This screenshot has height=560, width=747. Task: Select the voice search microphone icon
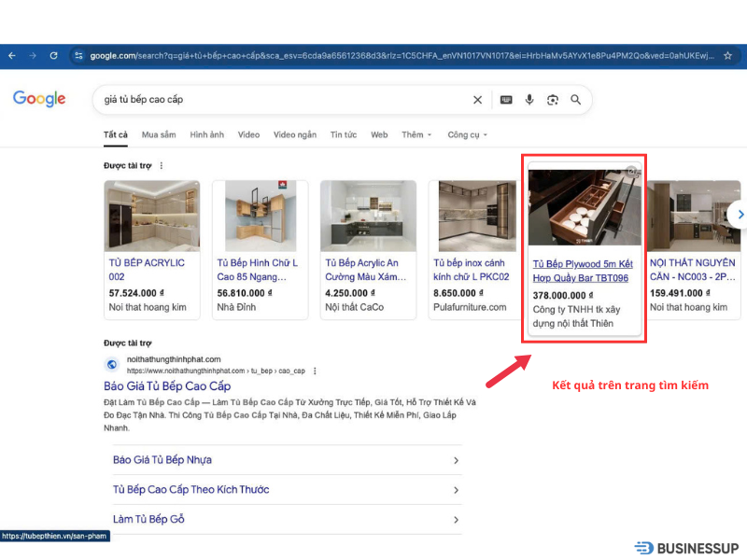[529, 99]
